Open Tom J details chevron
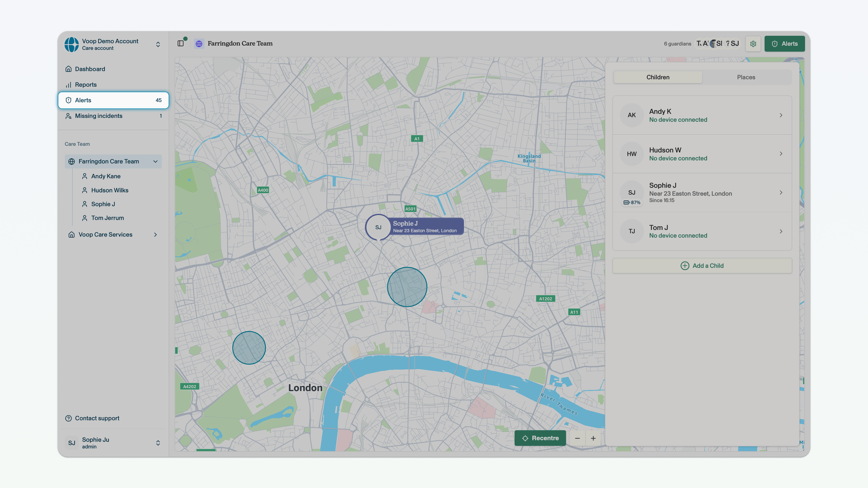868x488 pixels. pyautogui.click(x=781, y=231)
